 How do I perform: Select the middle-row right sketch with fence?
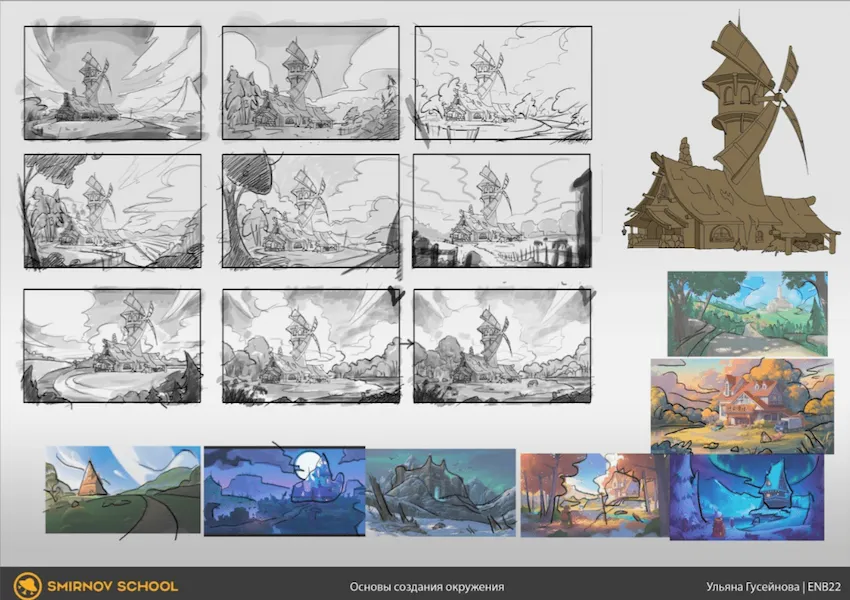(x=503, y=211)
